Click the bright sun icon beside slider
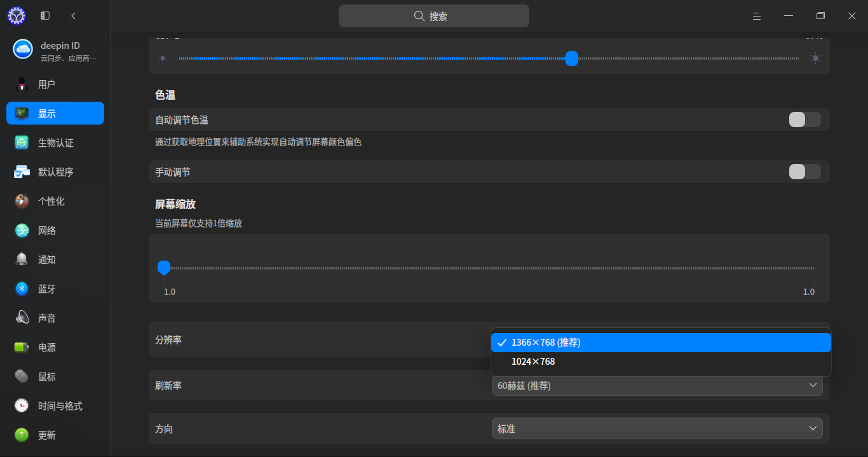 pos(815,58)
